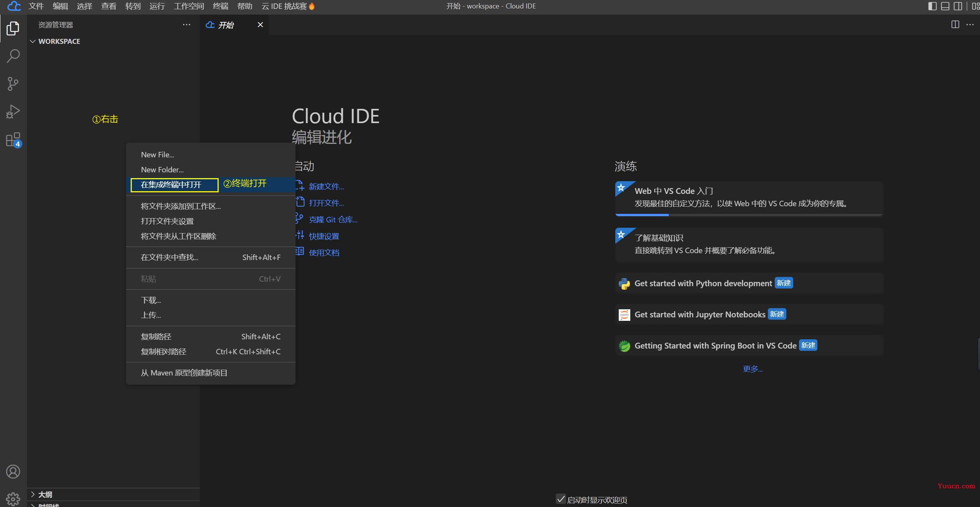Open the Run and Debug icon
Screen dimensions: 980x507
(13, 112)
